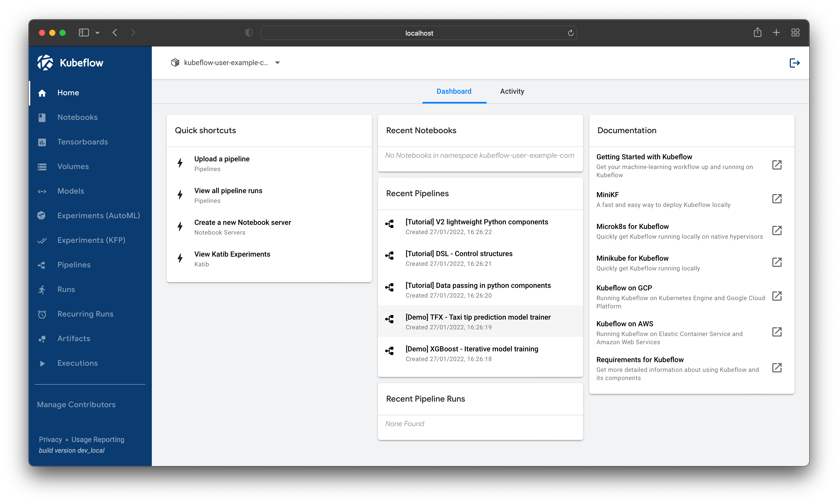The image size is (838, 504).
Task: Click the Recurring Runs clock icon
Action: pyautogui.click(x=42, y=314)
